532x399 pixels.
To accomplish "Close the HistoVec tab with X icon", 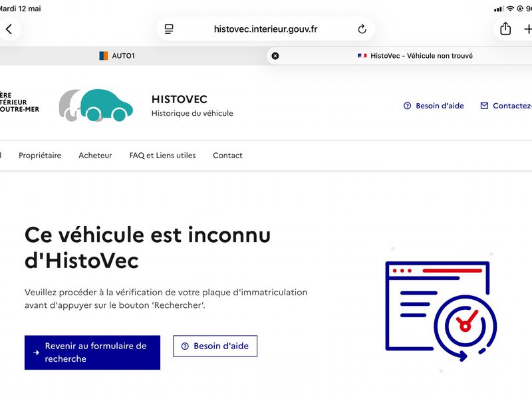I will [275, 56].
